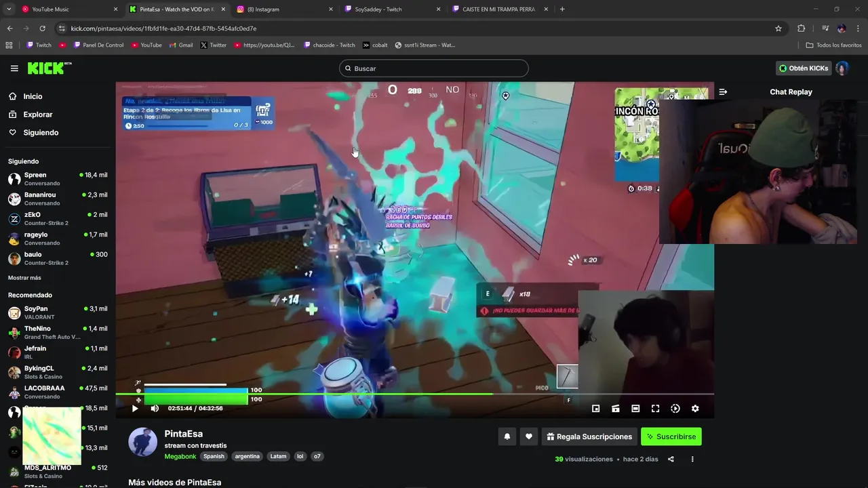Create a clip with clapperboard icon
The image size is (868, 488).
[x=616, y=409]
